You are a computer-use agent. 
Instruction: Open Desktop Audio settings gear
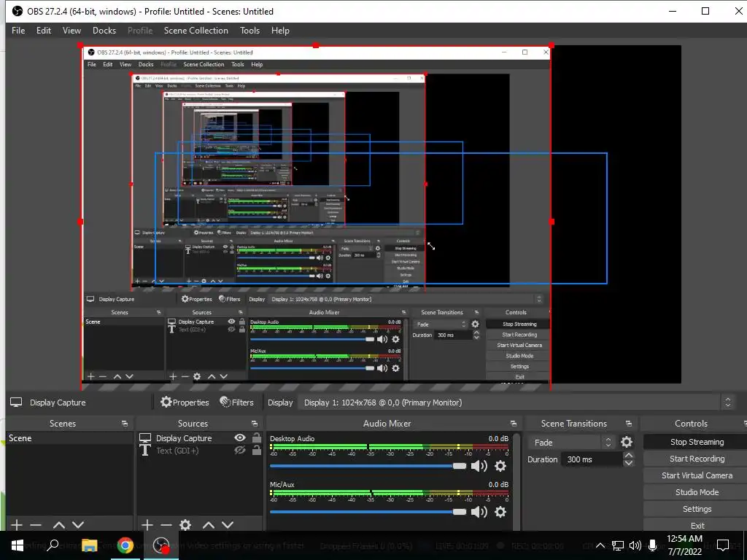(x=500, y=466)
